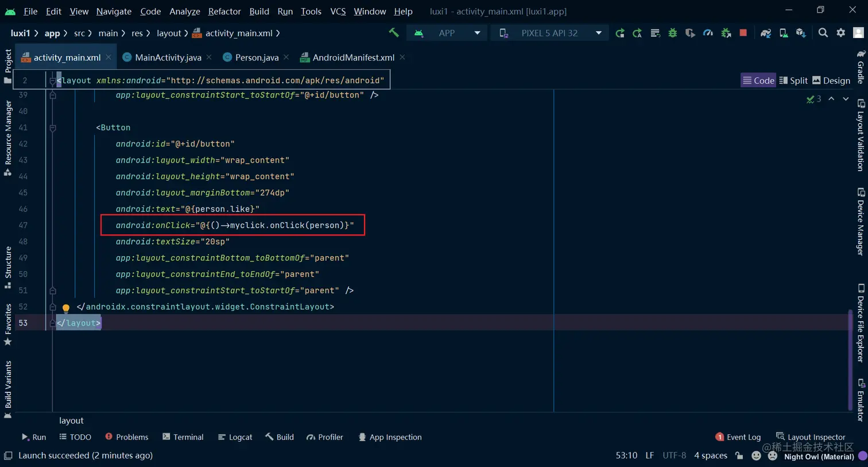This screenshot has height=467, width=868.
Task: Open the APP run configuration dropdown
Action: tap(447, 33)
